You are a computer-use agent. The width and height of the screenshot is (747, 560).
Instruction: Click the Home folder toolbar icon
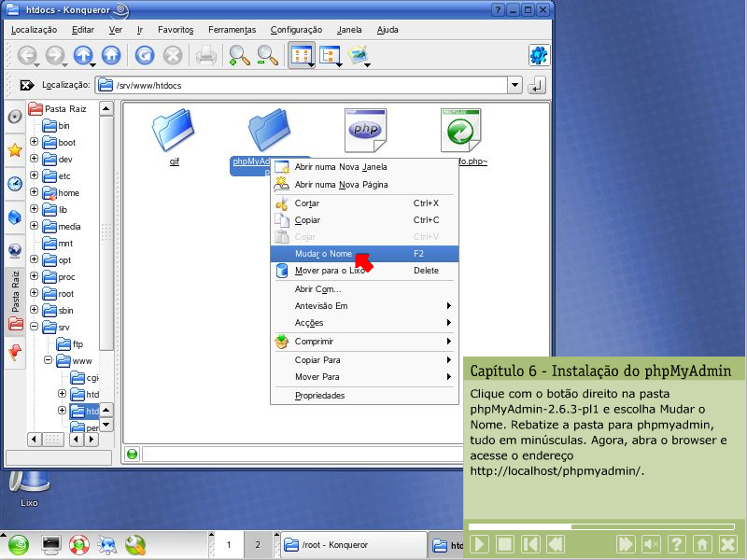click(x=111, y=55)
